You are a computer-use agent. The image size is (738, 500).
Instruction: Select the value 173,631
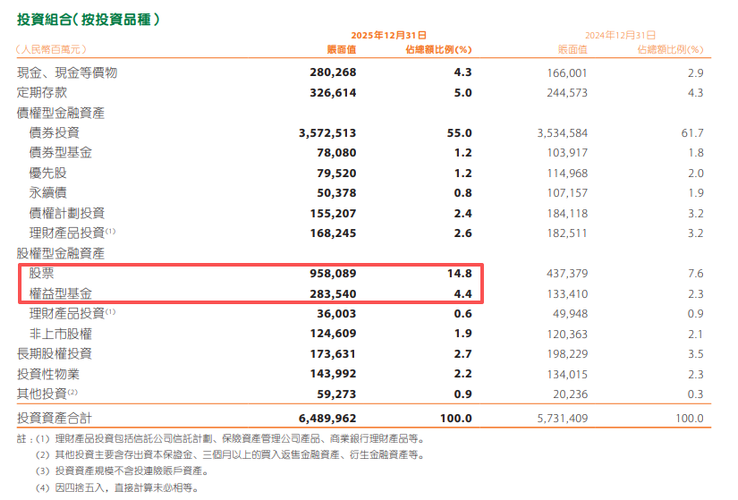pos(333,354)
